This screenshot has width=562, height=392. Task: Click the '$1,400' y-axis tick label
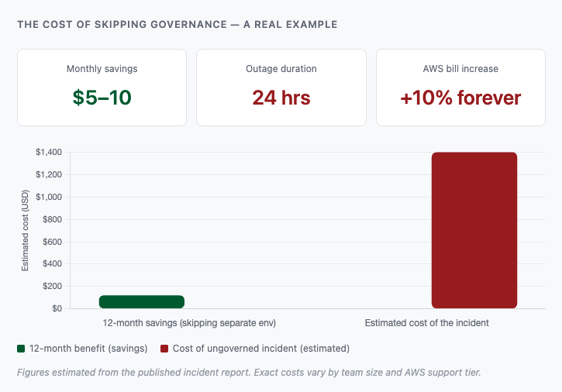48,153
